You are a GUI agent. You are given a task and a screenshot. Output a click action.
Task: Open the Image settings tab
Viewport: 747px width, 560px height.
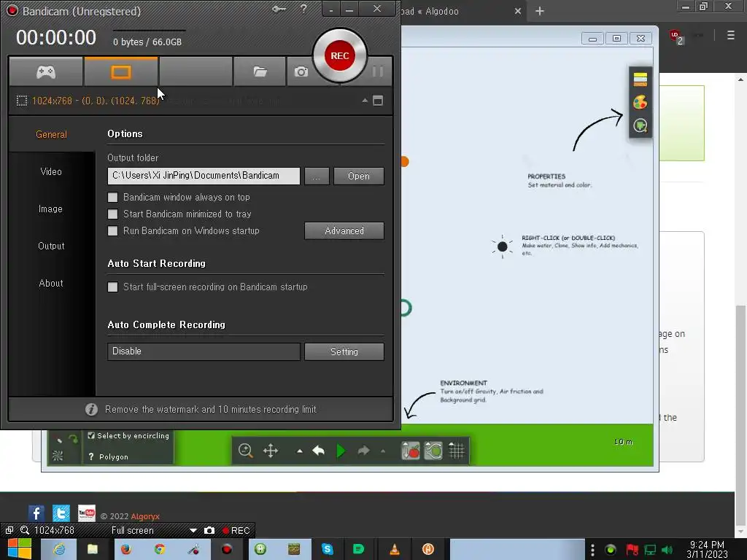point(50,209)
